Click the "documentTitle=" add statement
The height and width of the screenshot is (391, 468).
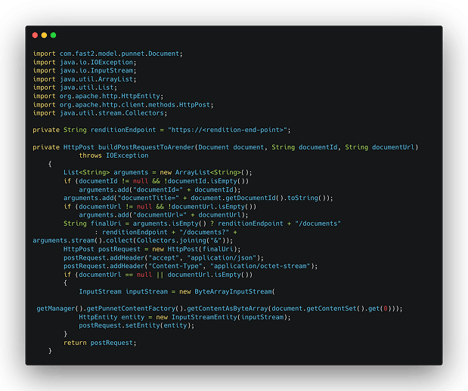pyautogui.click(x=198, y=198)
